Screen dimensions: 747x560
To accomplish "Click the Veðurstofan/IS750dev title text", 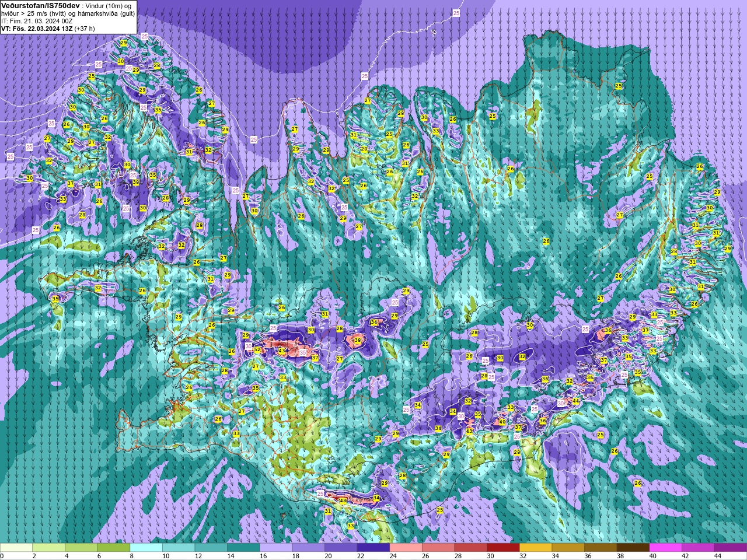I will pos(41,5).
